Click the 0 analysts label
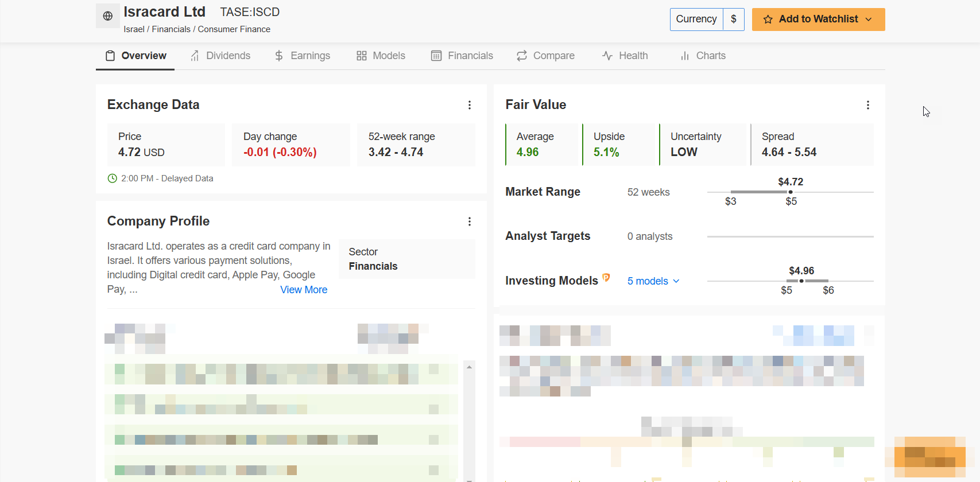The width and height of the screenshot is (980, 482). click(650, 236)
